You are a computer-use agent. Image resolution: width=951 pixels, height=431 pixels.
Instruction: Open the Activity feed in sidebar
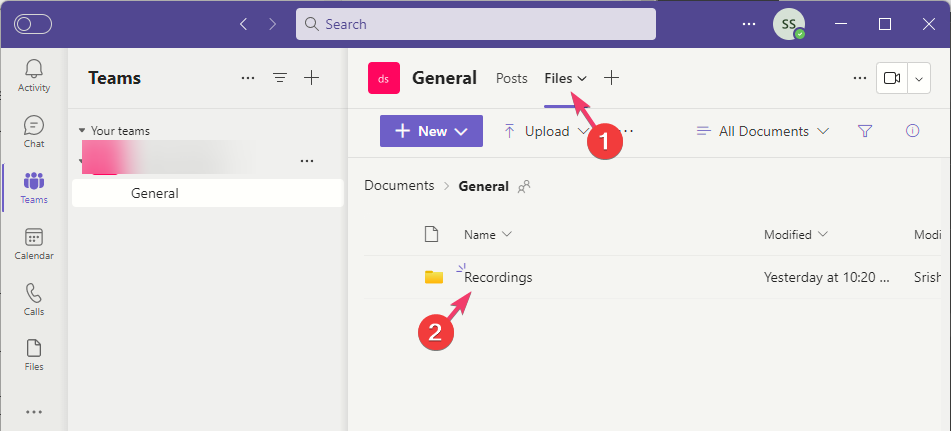(x=34, y=75)
